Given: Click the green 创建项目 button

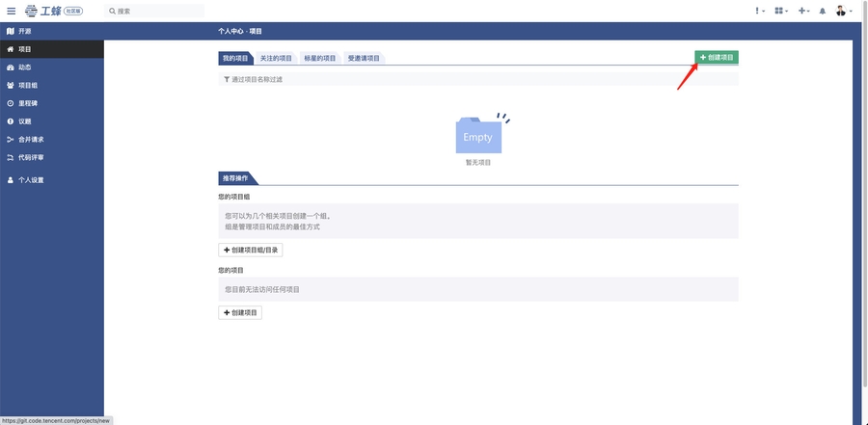Looking at the screenshot, I should coord(717,58).
